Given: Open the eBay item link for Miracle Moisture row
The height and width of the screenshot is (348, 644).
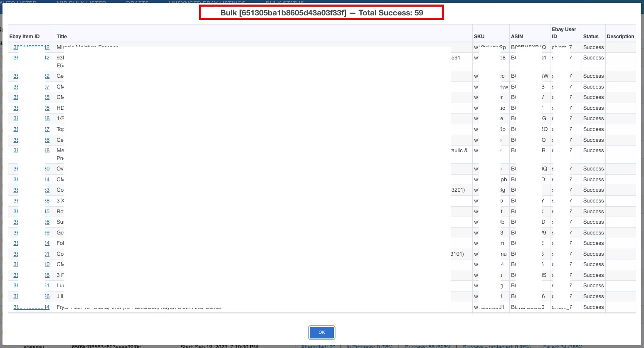Looking at the screenshot, I should point(31,47).
